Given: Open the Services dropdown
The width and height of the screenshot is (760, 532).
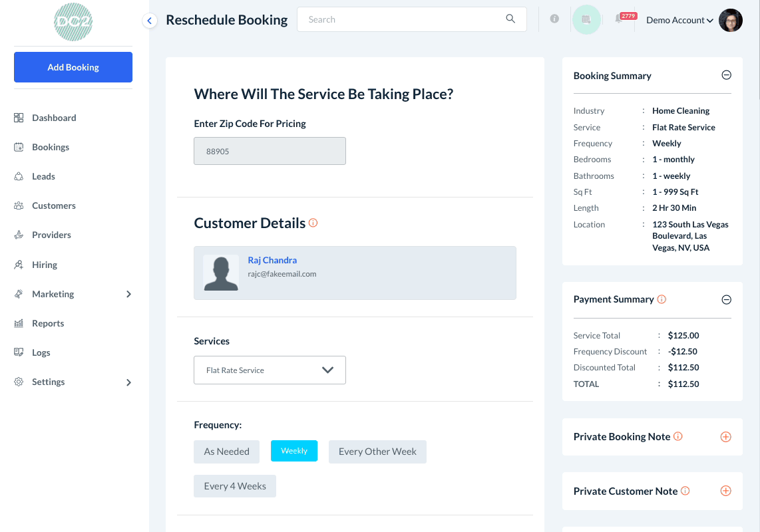Looking at the screenshot, I should click(270, 370).
